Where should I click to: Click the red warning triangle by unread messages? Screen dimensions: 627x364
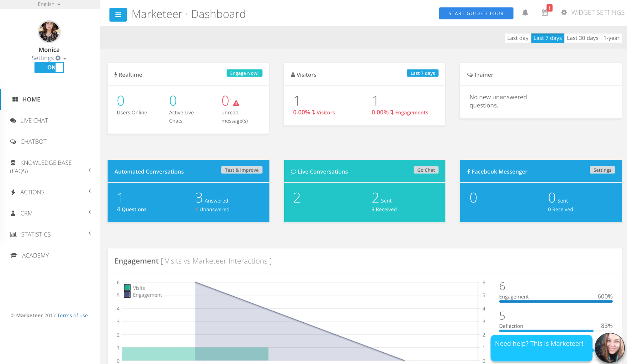[x=236, y=103]
